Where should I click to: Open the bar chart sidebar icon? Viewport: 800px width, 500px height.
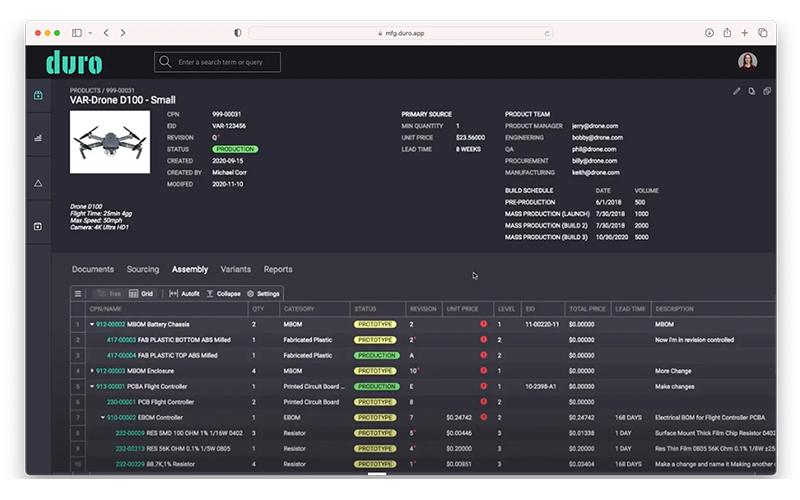[x=38, y=138]
